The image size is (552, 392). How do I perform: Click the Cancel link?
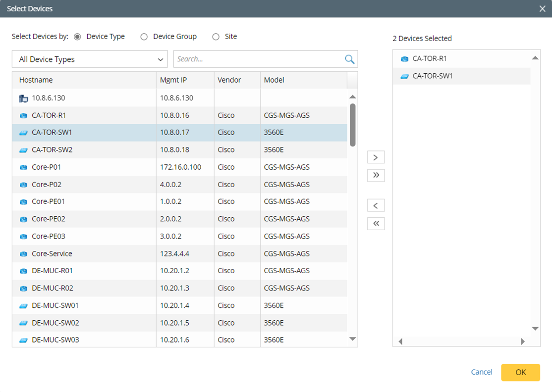click(x=481, y=372)
